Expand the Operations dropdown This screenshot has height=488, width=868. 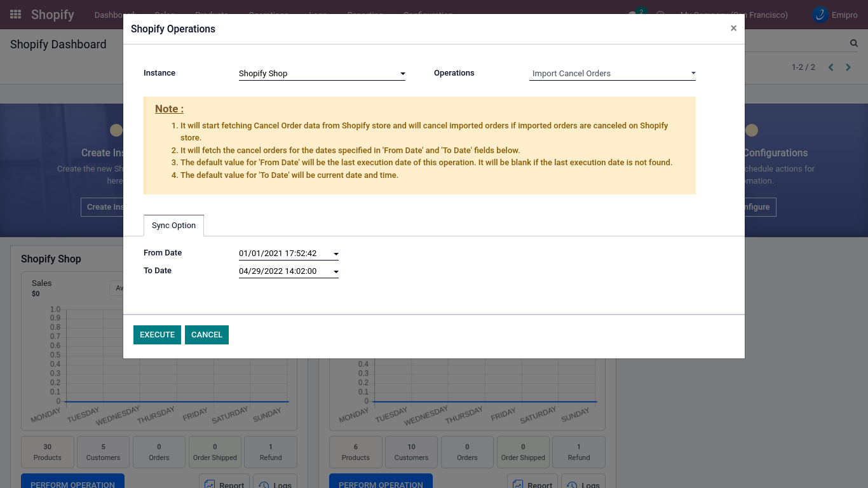point(612,74)
